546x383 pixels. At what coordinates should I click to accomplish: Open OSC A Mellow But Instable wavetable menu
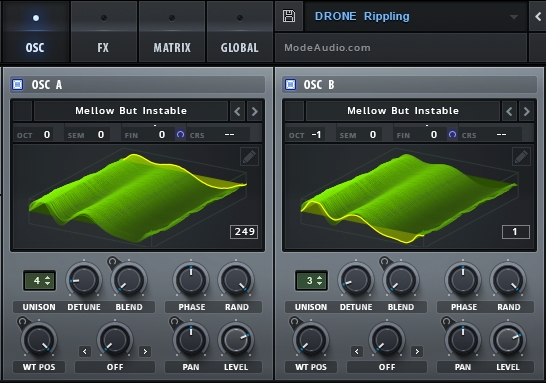pos(131,111)
